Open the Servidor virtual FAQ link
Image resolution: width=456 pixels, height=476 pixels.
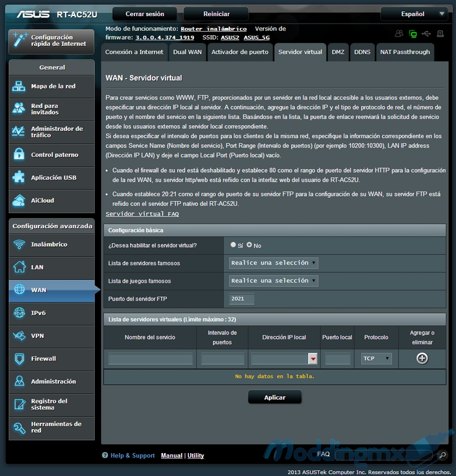142,214
